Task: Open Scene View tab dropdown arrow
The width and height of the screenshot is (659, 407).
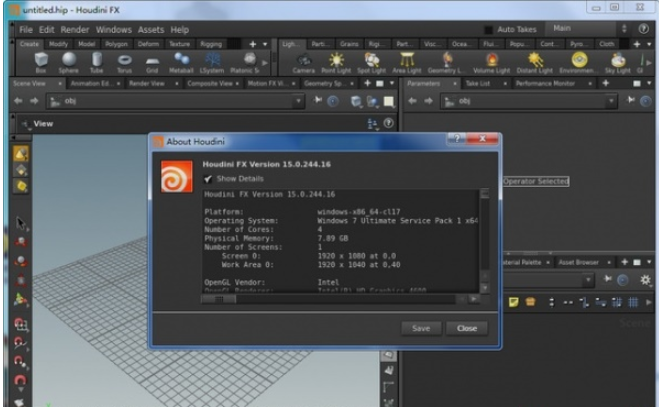Action: [x=60, y=84]
